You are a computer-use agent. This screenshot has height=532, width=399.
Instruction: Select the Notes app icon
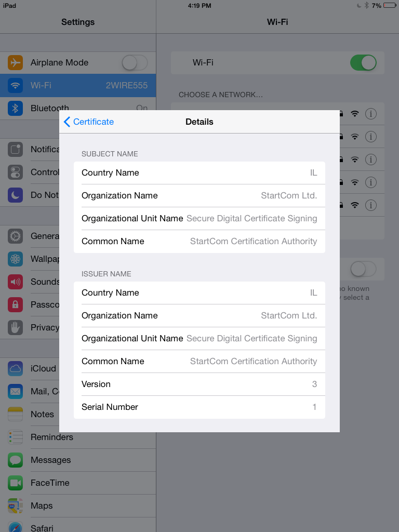point(16,415)
